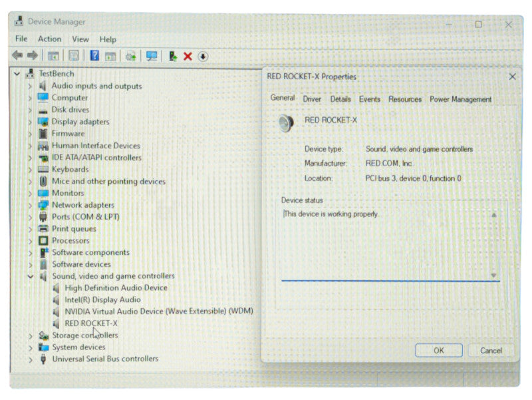
Task: Switch to the Events tab
Action: pos(370,99)
